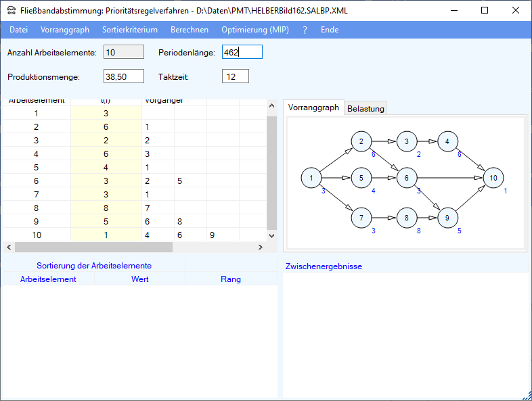The image size is (532, 401).
Task: Click the table's vertical scrollbar up arrow
Action: click(272, 106)
